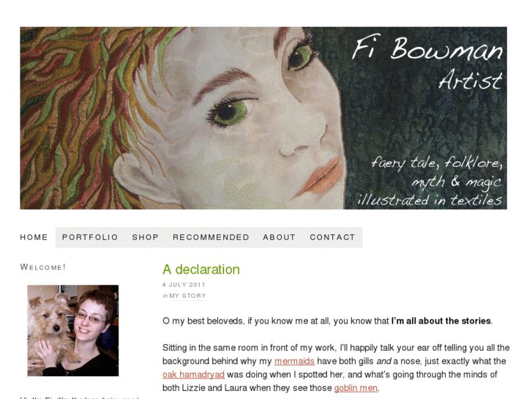Open the 'A declaration' post title
The height and width of the screenshot is (399, 532).
click(201, 269)
